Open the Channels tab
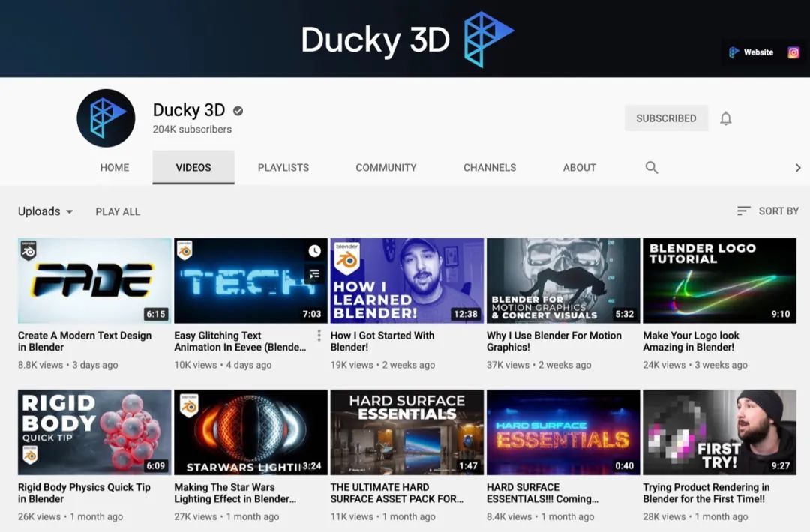This screenshot has height=532, width=810. pyautogui.click(x=490, y=168)
